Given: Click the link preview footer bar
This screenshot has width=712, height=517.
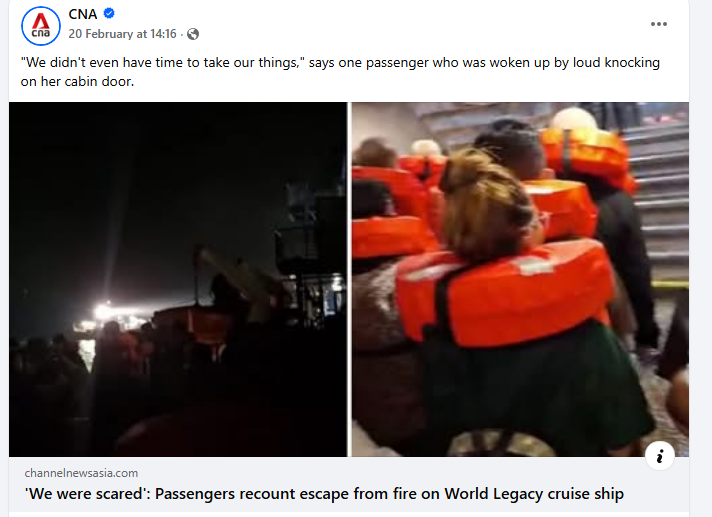Looking at the screenshot, I should 349,484.
